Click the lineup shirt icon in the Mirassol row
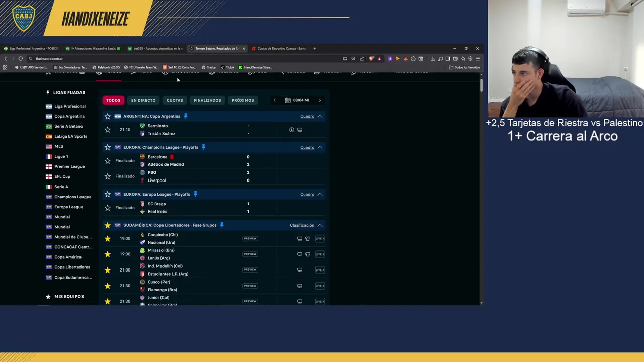The height and width of the screenshot is (362, 644). (x=308, y=254)
